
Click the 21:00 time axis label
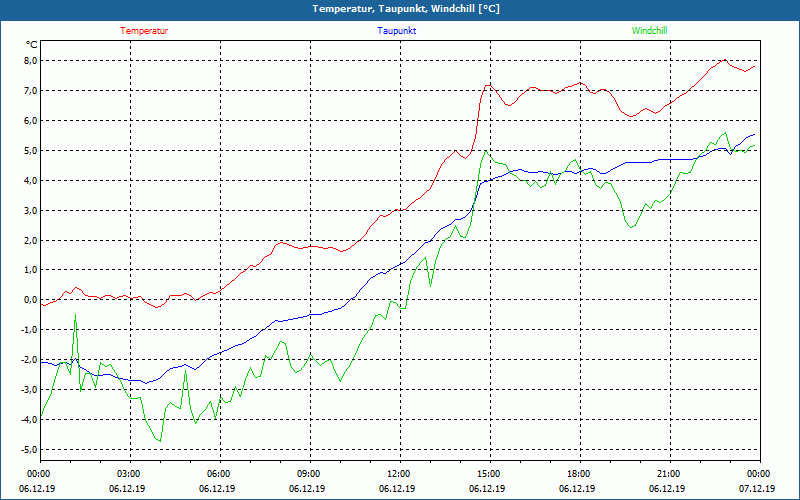tap(668, 474)
